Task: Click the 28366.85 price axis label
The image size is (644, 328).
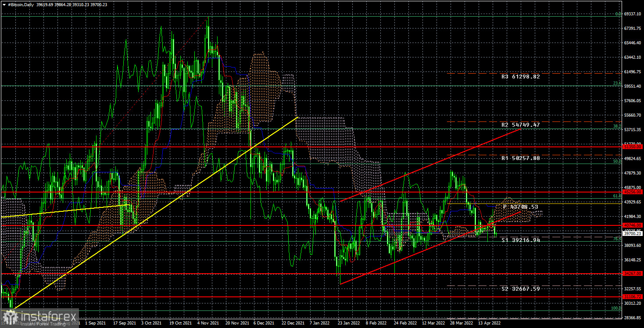Action: click(x=633, y=318)
